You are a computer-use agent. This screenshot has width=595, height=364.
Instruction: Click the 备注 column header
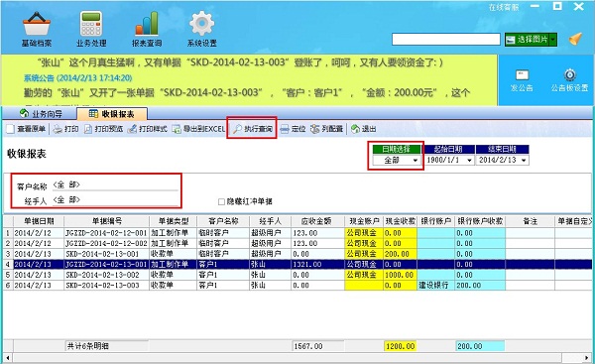point(531,221)
